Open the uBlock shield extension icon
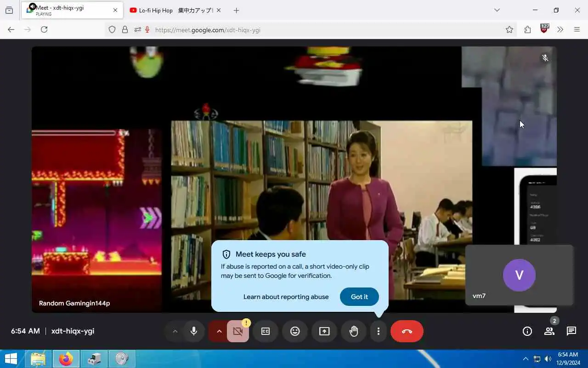 pos(545,29)
